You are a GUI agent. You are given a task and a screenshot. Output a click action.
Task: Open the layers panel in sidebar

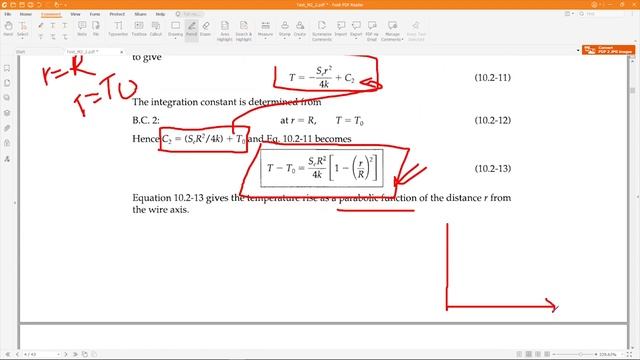coord(7,113)
